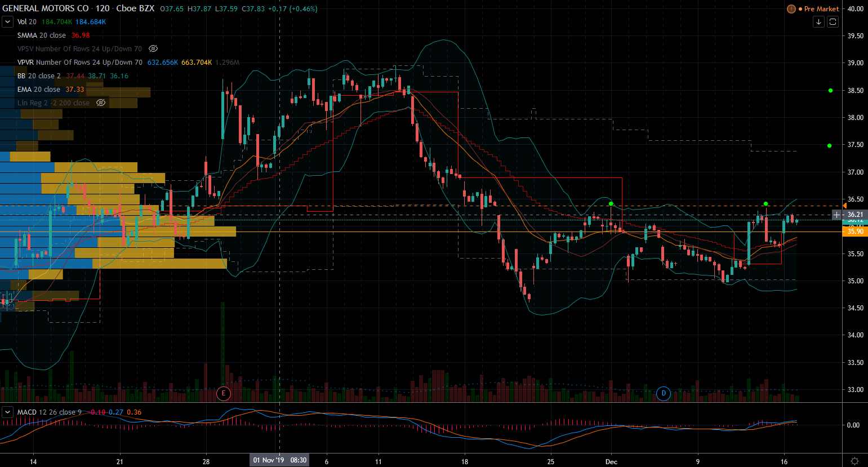
Task: Click the 25 date label on time axis
Action: [x=551, y=462]
